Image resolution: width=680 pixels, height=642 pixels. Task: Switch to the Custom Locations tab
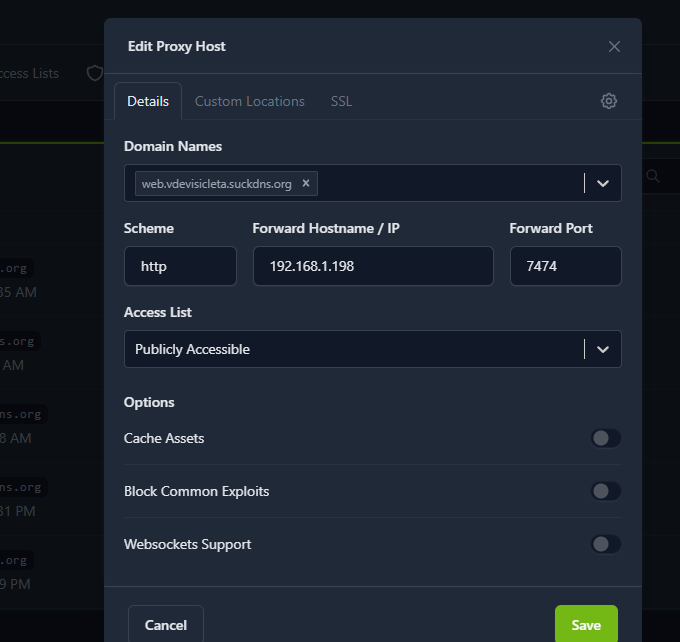tap(249, 101)
